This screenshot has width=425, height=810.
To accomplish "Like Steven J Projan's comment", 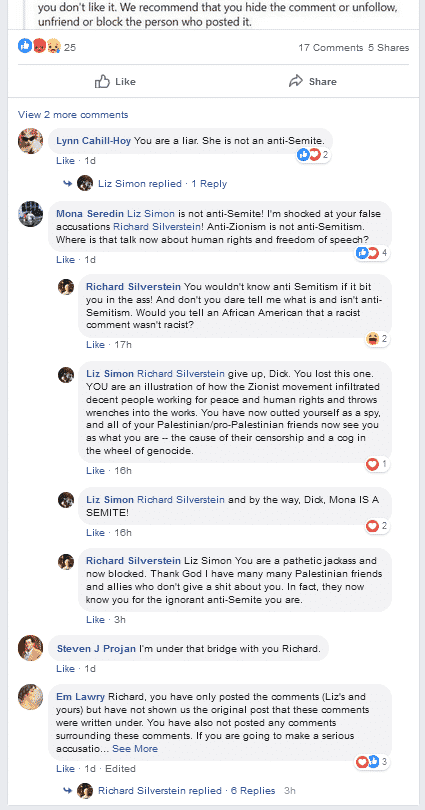I will (x=66, y=668).
